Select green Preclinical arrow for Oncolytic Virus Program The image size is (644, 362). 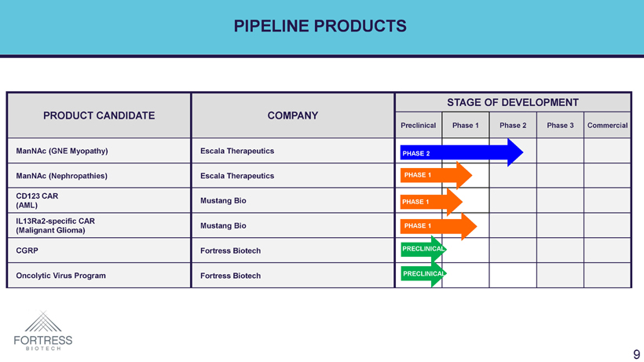[x=423, y=274]
